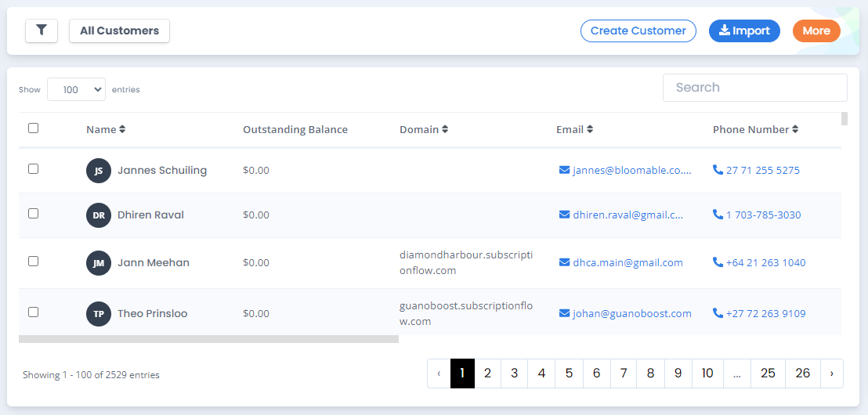Click the phone icon next to 27 71 255 5275
This screenshot has width=868, height=415.
point(718,170)
